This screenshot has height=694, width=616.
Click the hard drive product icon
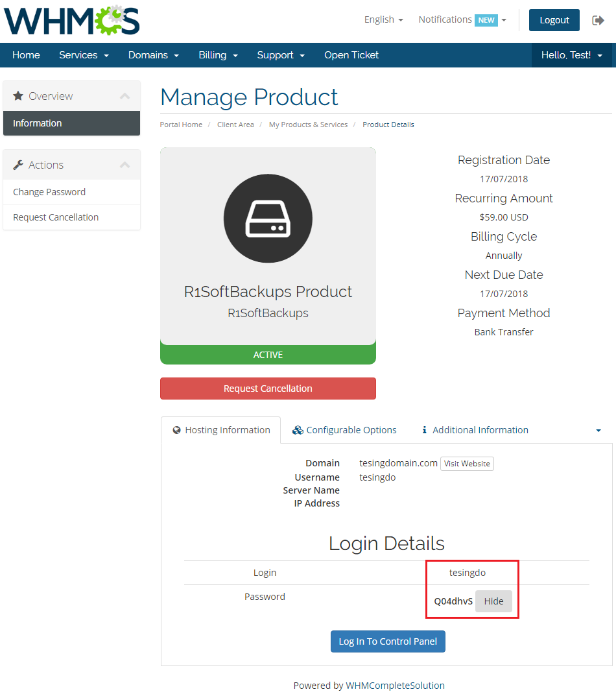pyautogui.click(x=268, y=218)
